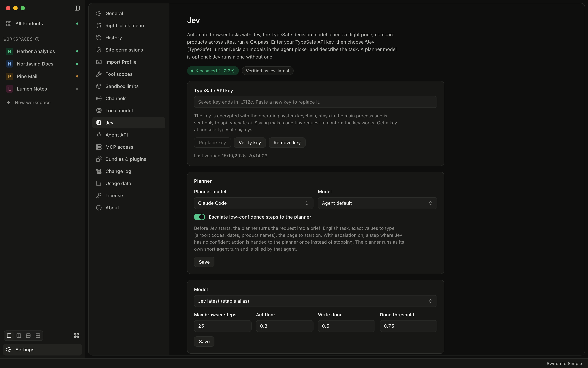Open the General settings section
The height and width of the screenshot is (368, 588).
[129, 13]
